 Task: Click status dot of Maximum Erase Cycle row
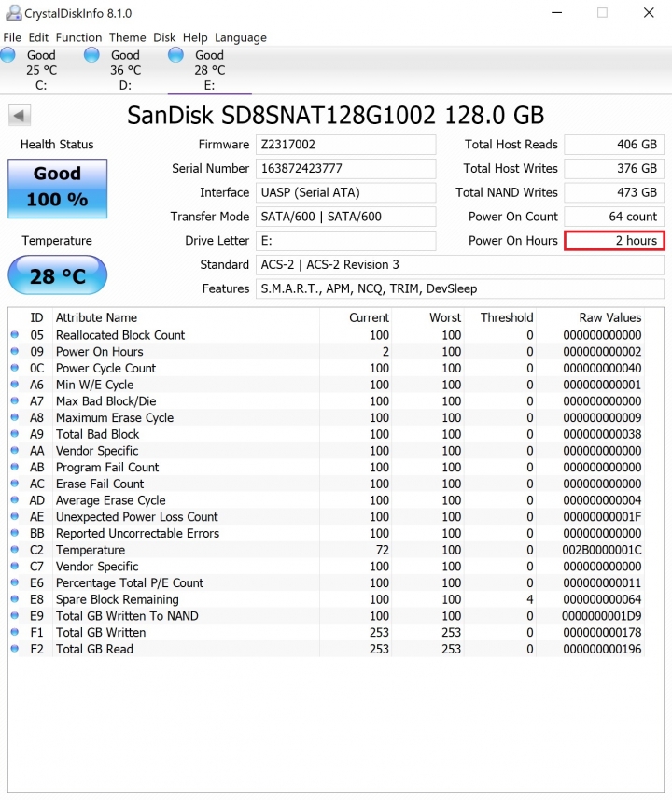click(x=14, y=417)
